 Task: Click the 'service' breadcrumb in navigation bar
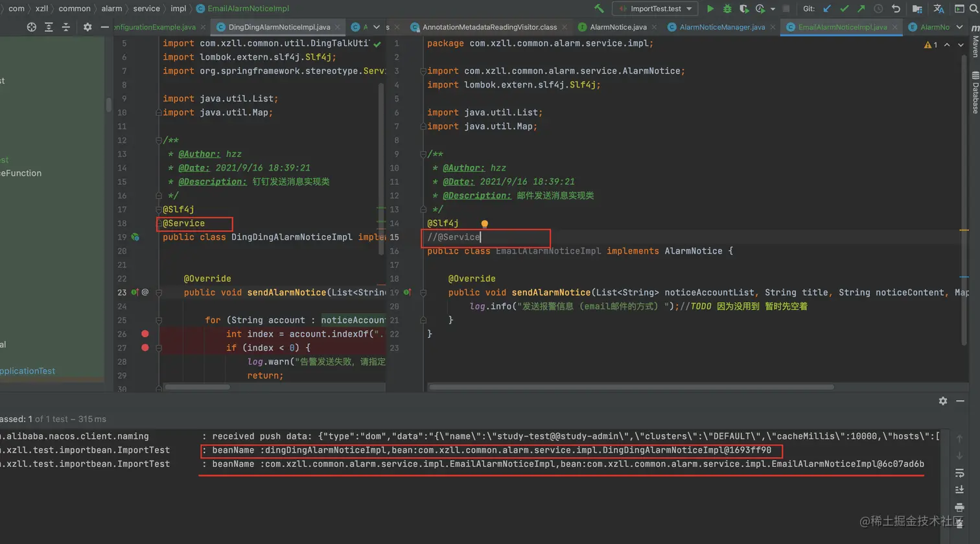(146, 8)
